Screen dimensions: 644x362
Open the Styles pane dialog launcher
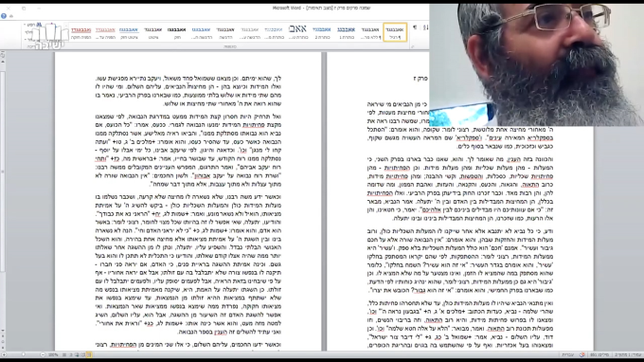[x=412, y=46]
